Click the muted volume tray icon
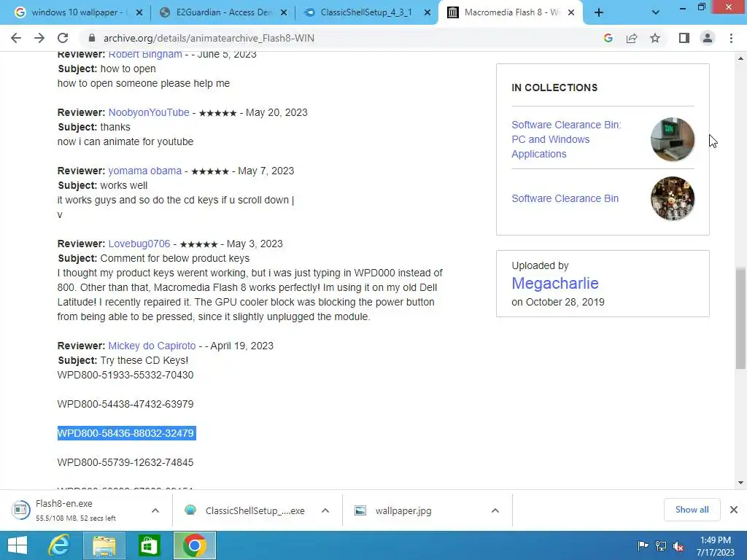747x560 pixels. 678,545
